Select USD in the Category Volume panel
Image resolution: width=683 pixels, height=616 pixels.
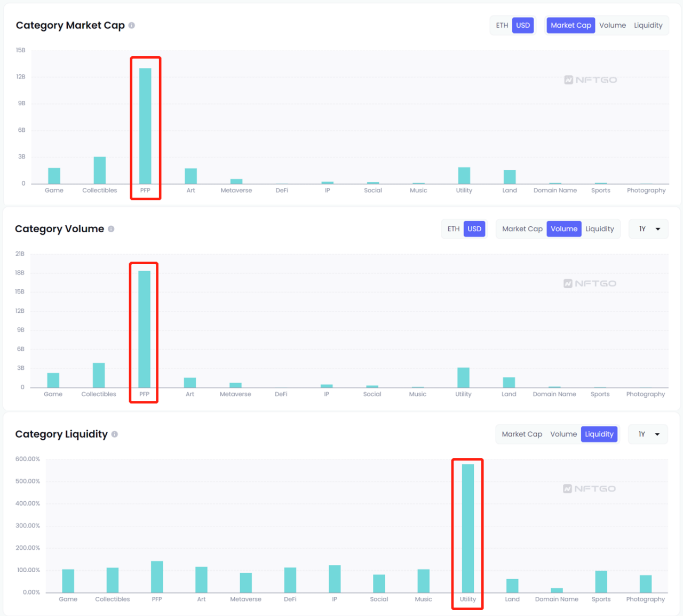[x=474, y=228]
